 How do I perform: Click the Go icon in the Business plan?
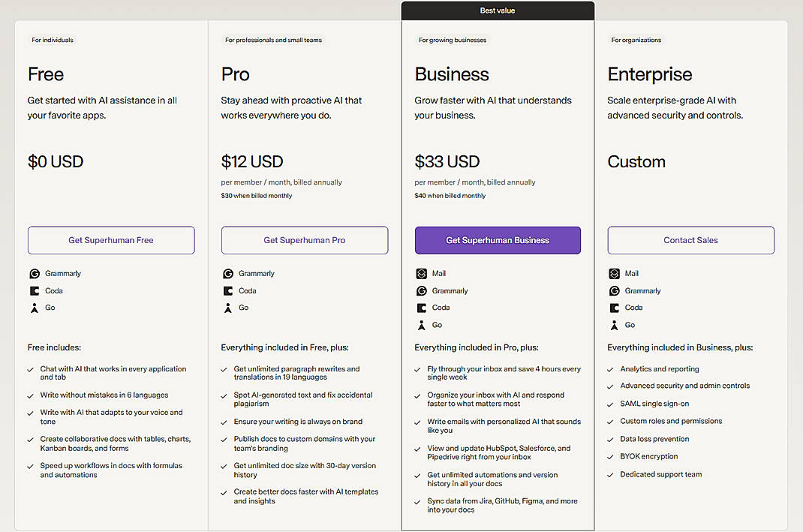(x=422, y=325)
